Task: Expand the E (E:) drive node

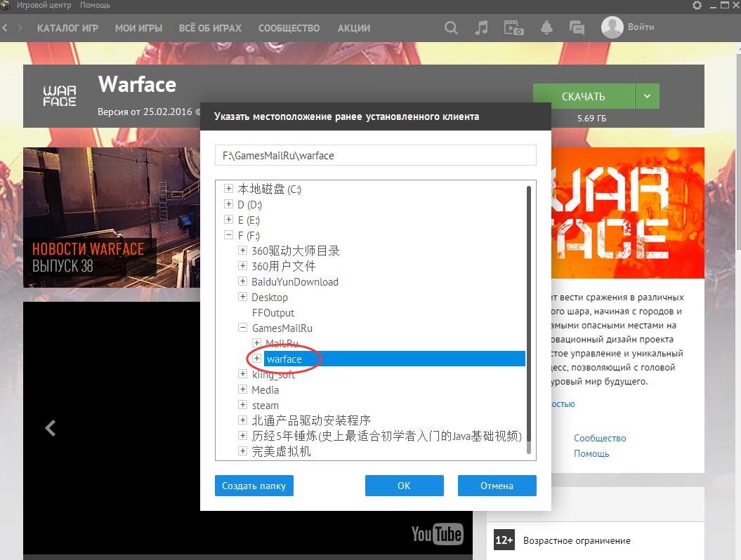Action: (229, 220)
